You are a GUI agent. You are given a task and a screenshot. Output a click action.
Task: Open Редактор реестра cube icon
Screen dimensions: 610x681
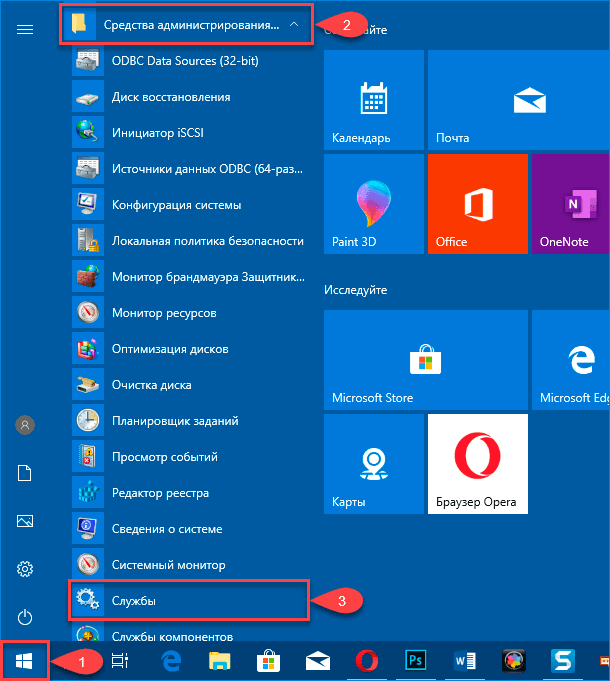point(88,493)
